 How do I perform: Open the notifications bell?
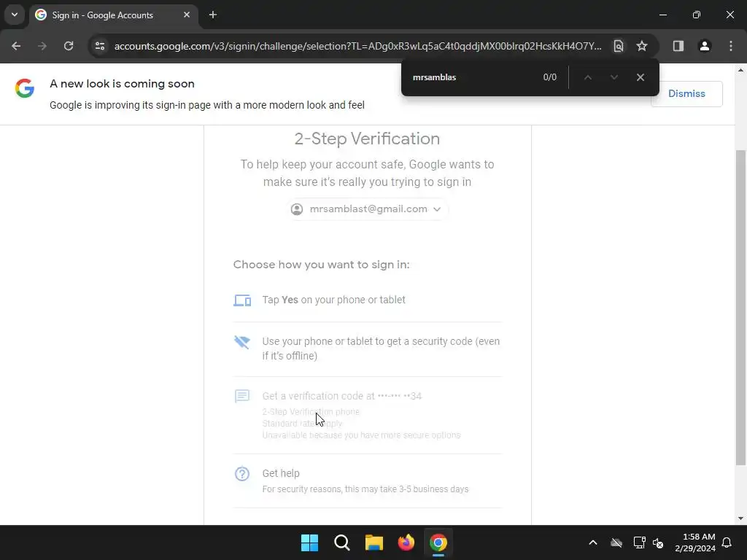point(727,542)
